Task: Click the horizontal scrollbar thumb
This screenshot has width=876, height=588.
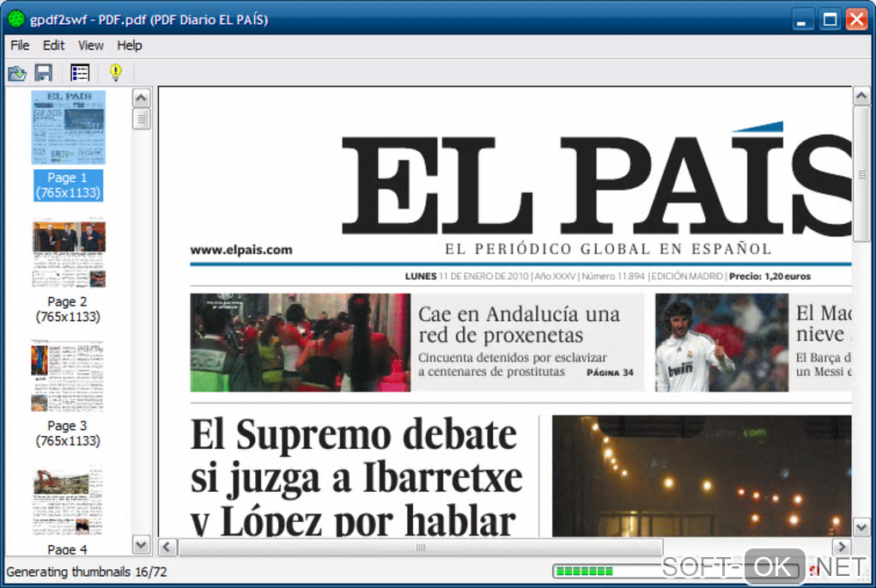Action: [420, 548]
